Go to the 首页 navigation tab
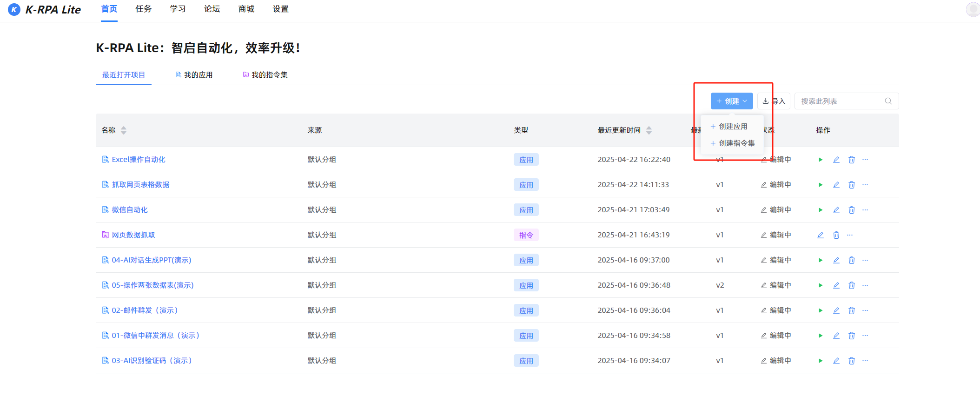980x411 pixels. 109,9
